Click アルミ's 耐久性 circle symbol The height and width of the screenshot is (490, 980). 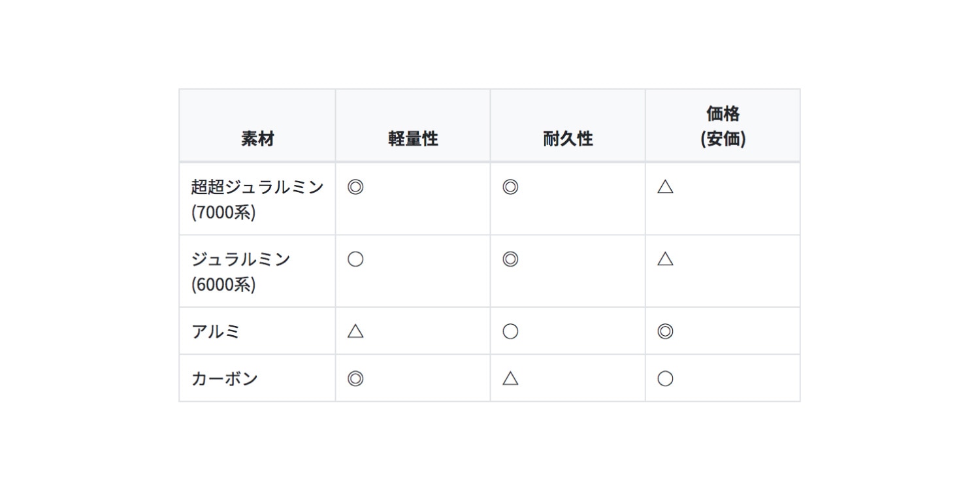(510, 331)
